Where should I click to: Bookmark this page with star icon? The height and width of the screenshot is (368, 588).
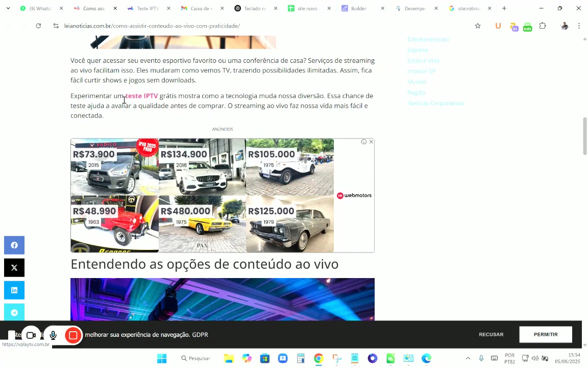(478, 26)
